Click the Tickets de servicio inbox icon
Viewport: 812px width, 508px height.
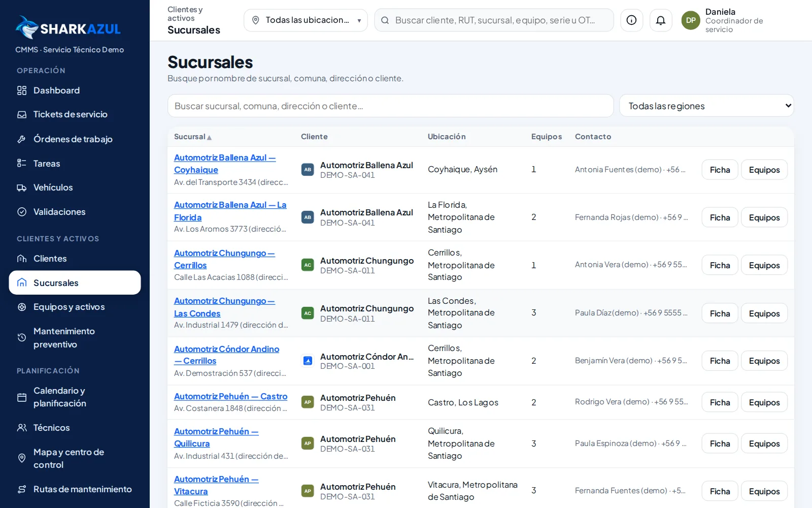(22, 114)
